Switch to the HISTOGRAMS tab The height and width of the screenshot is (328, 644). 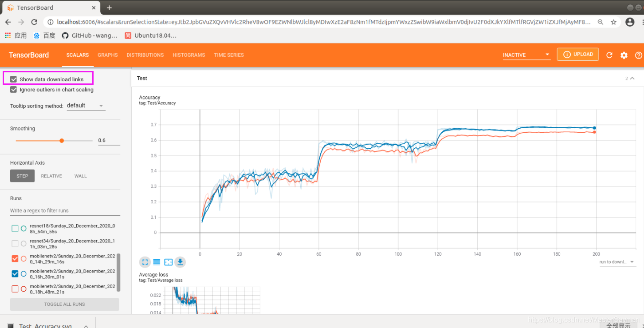pyautogui.click(x=189, y=55)
